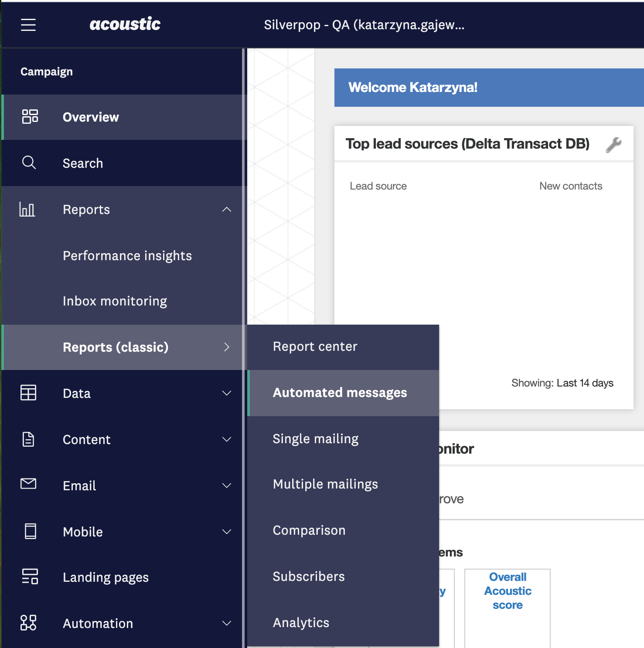Toggle the hamburger navigation menu
The width and height of the screenshot is (644, 648).
28,25
